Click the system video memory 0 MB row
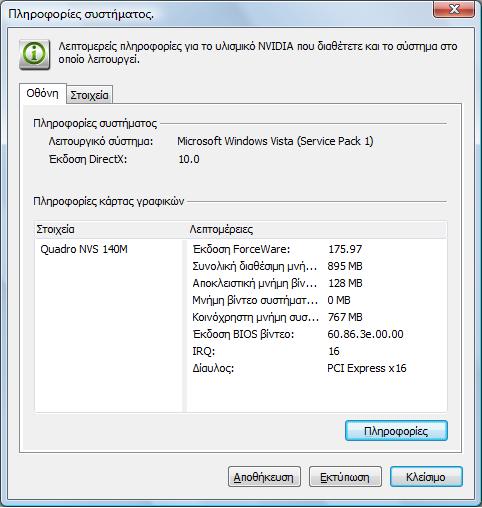Screen dimensions: 482x508 [x=316, y=300]
